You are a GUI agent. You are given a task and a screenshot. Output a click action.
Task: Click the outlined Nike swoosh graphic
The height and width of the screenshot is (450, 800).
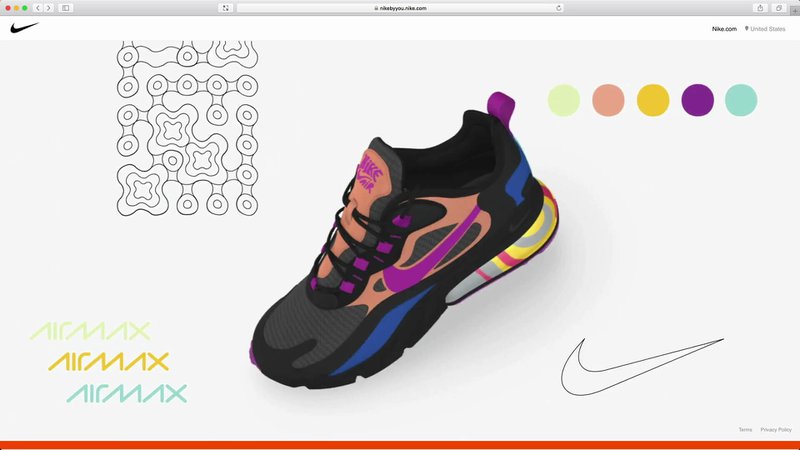(x=642, y=366)
